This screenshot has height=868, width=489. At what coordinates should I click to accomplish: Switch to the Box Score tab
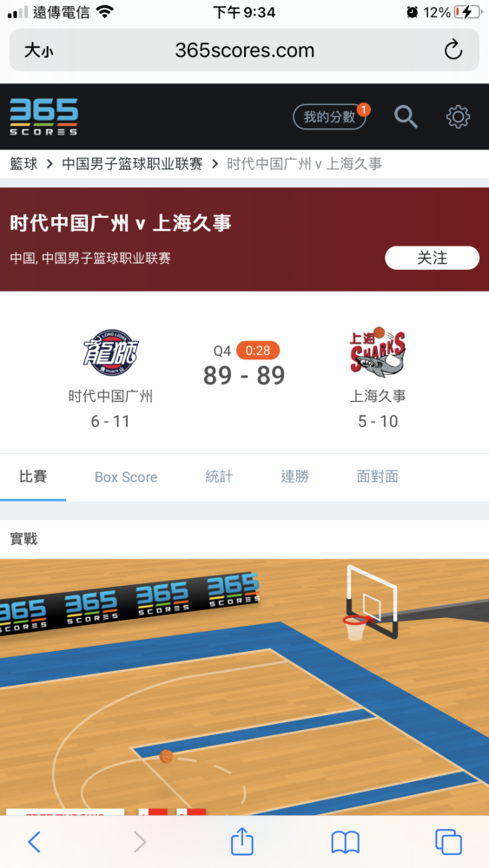point(126,477)
